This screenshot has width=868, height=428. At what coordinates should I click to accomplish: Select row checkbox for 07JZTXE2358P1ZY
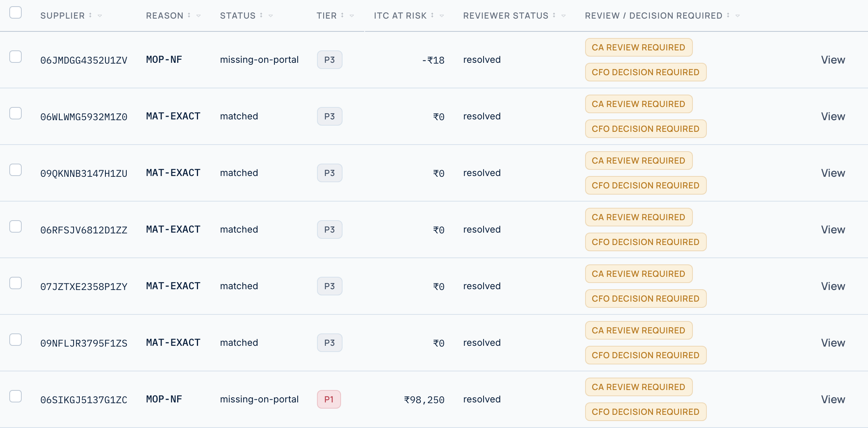pyautogui.click(x=15, y=283)
